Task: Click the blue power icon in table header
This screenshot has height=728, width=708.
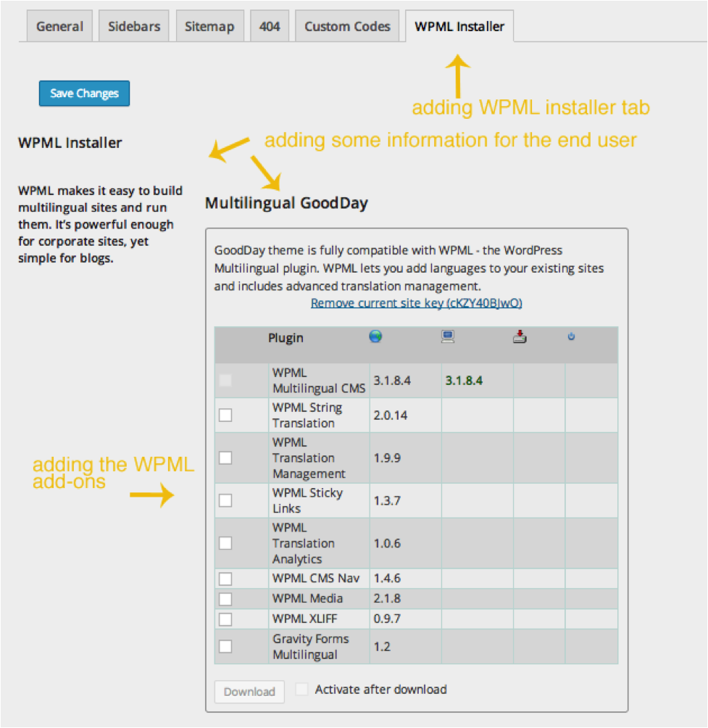Action: [x=571, y=336]
